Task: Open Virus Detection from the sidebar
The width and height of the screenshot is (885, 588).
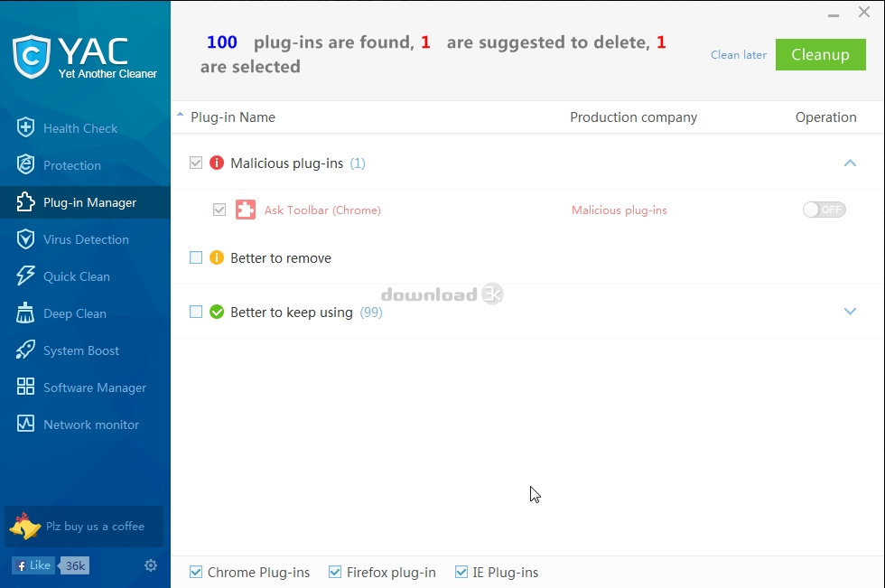Action: [x=85, y=239]
